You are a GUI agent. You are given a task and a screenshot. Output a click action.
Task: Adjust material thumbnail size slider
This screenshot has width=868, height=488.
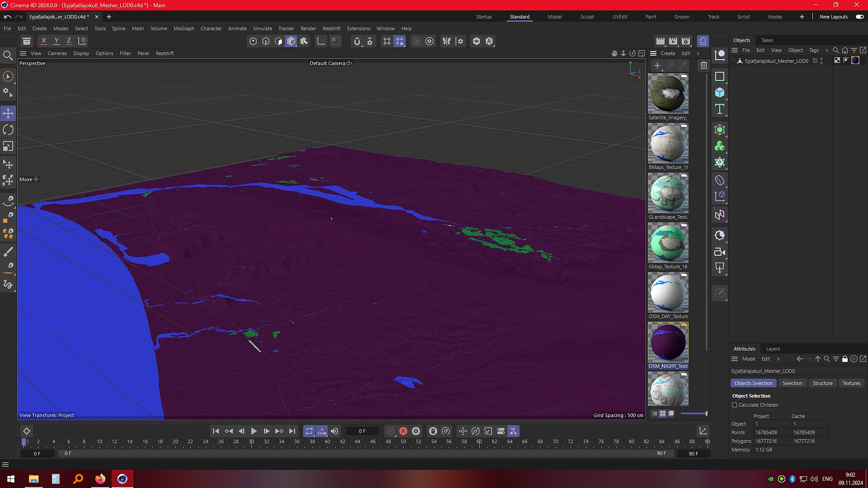[693, 413]
